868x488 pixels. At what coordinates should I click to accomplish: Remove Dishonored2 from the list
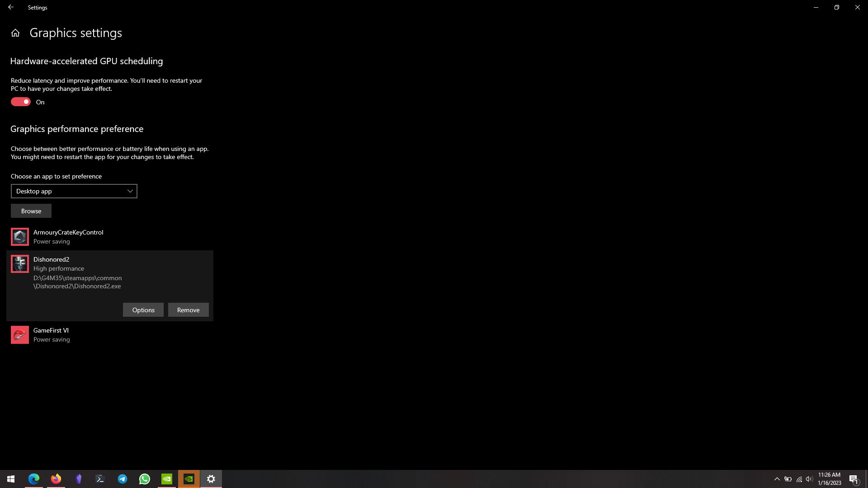pos(189,310)
